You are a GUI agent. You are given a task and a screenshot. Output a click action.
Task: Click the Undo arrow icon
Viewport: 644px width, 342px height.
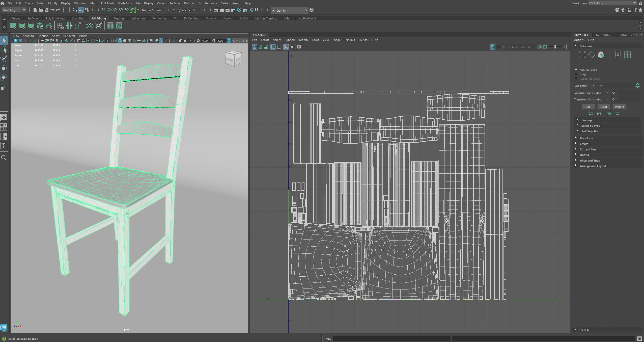52,10
